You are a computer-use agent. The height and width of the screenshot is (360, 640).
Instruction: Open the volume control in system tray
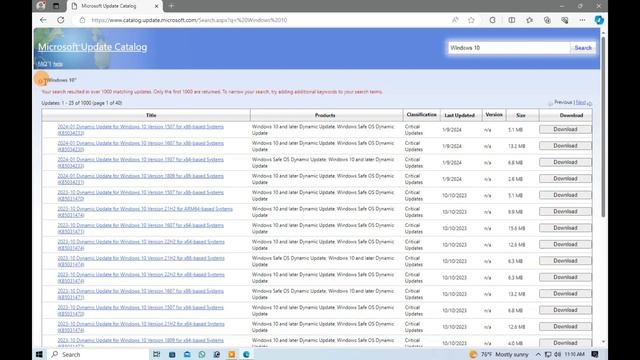(558, 354)
